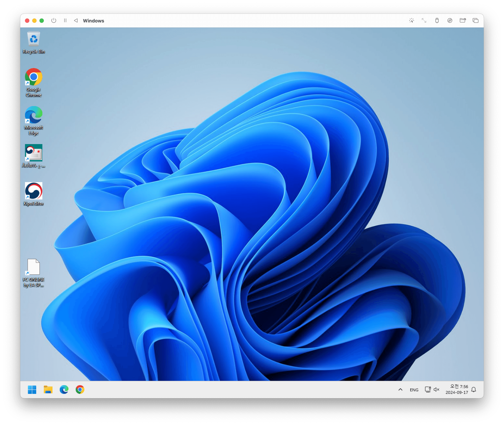This screenshot has width=504, height=425.
Task: Toggle mouse capture cursor icon in VM toolbar
Action: [411, 20]
